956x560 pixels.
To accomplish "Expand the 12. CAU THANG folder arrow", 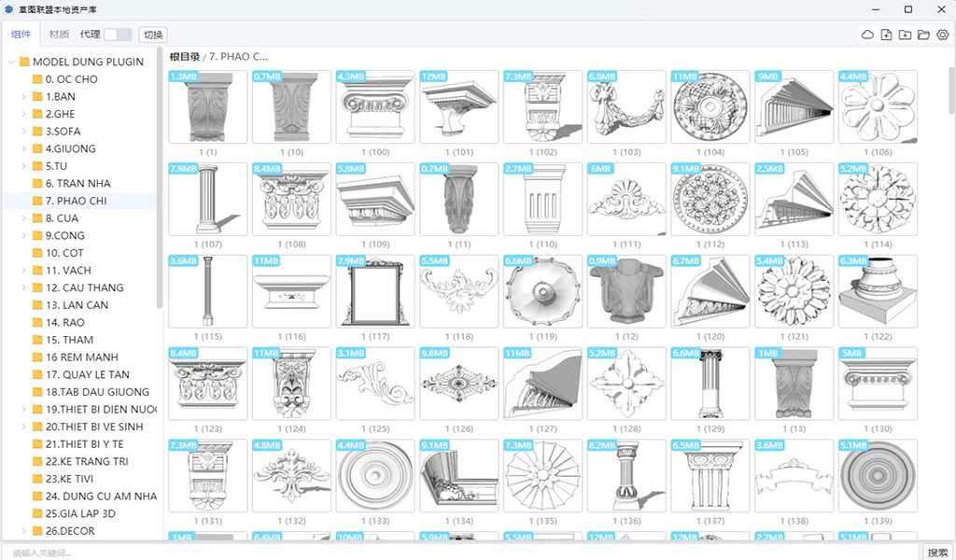I will click(24, 287).
